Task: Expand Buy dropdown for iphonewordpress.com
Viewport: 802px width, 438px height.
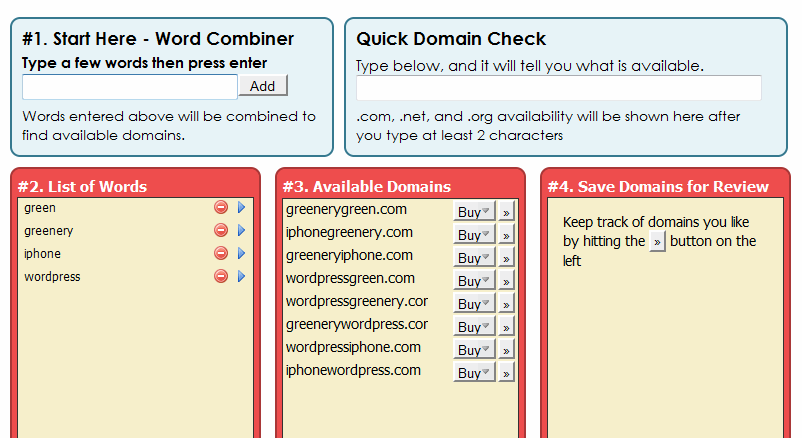Action: pos(474,373)
